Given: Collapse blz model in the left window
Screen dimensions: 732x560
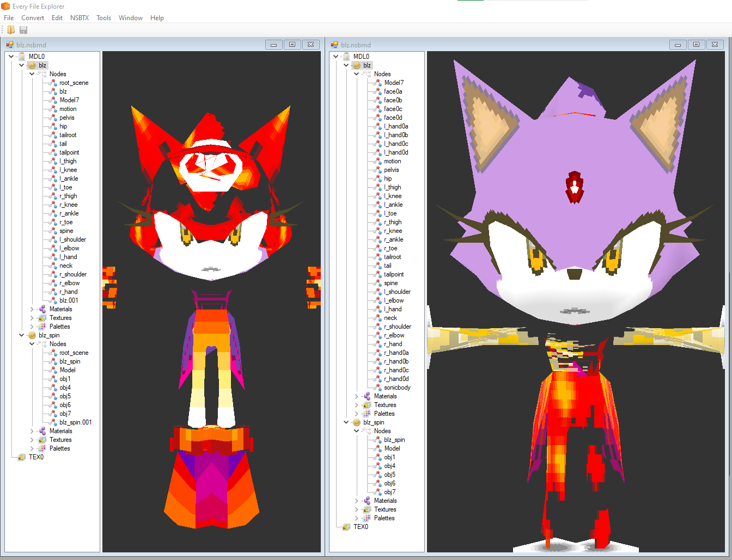Looking at the screenshot, I should coord(21,65).
